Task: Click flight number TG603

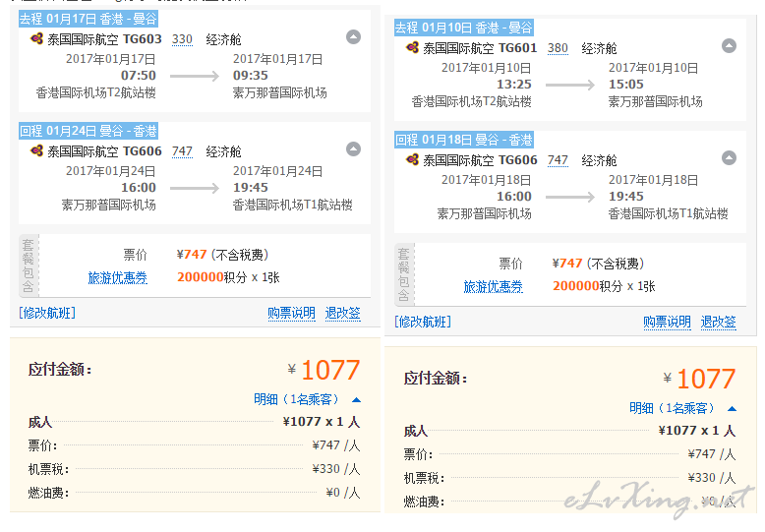Action: (x=143, y=39)
